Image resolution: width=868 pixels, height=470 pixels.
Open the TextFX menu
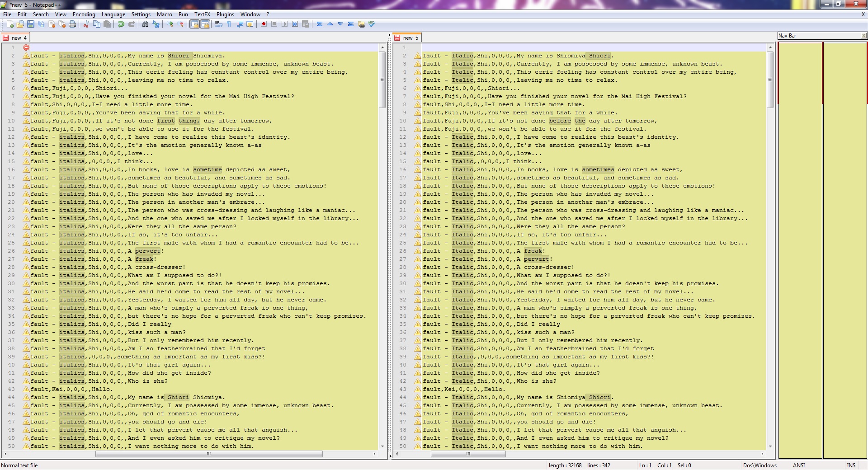(x=202, y=14)
